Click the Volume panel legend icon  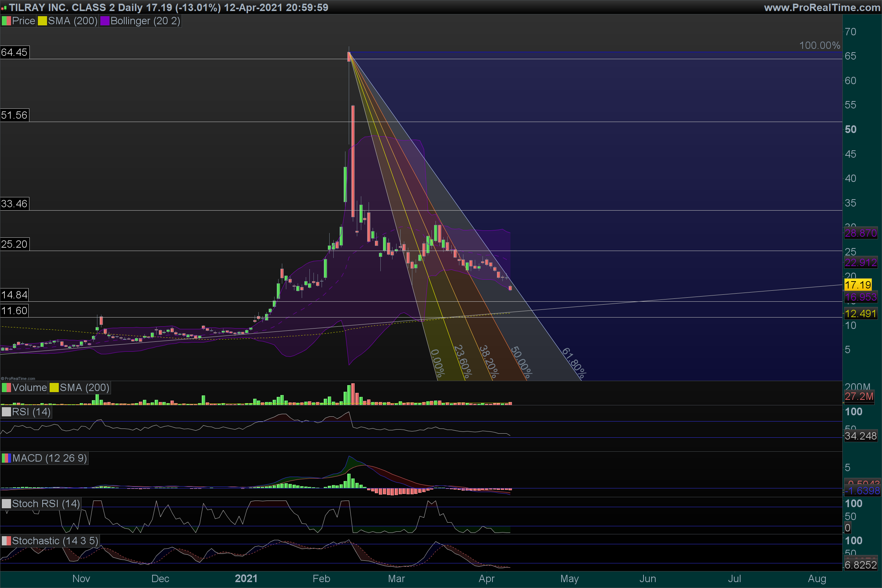[x=6, y=388]
